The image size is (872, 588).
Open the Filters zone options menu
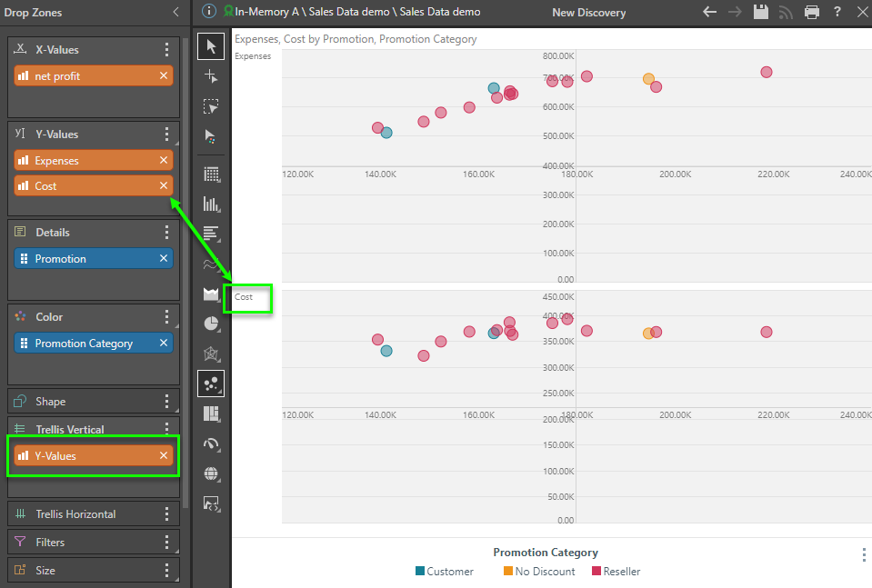[166, 543]
